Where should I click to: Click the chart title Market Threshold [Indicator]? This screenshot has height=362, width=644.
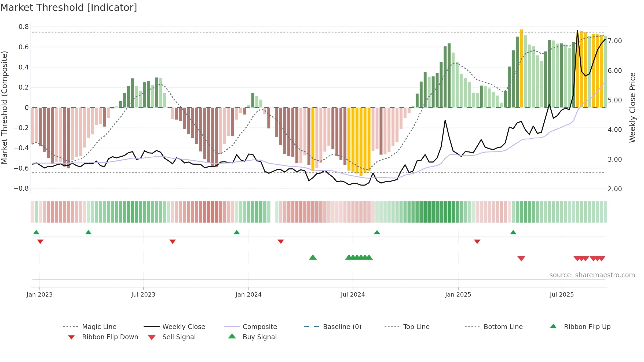click(69, 8)
